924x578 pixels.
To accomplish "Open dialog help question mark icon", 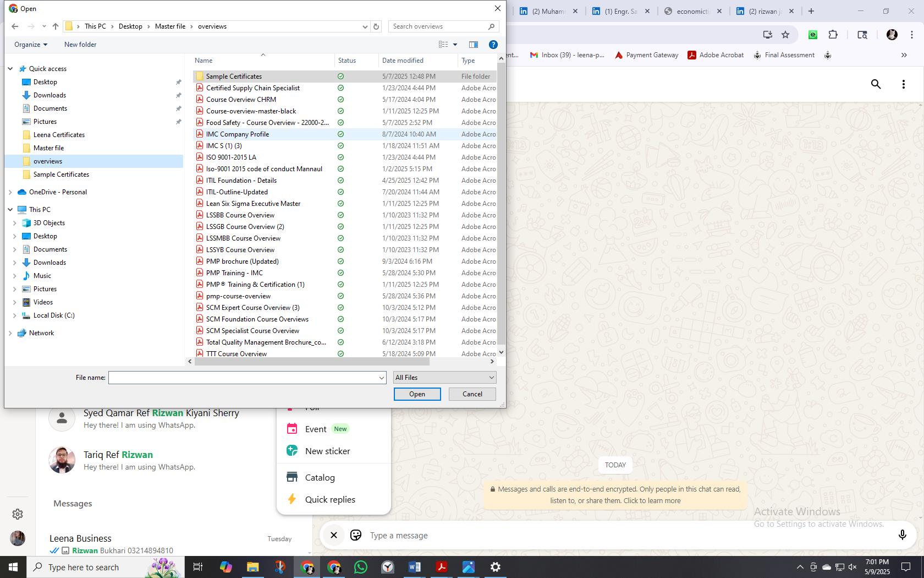I will pyautogui.click(x=493, y=45).
